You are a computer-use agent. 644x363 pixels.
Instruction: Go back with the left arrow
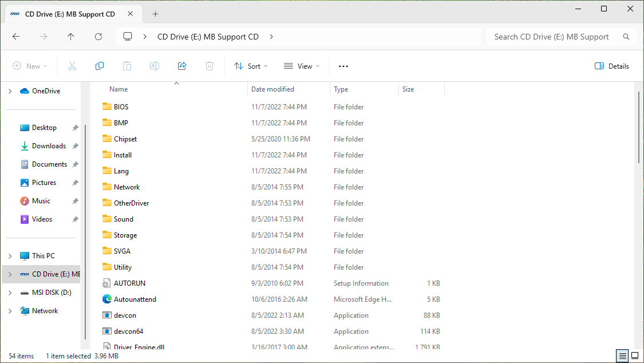click(x=16, y=37)
